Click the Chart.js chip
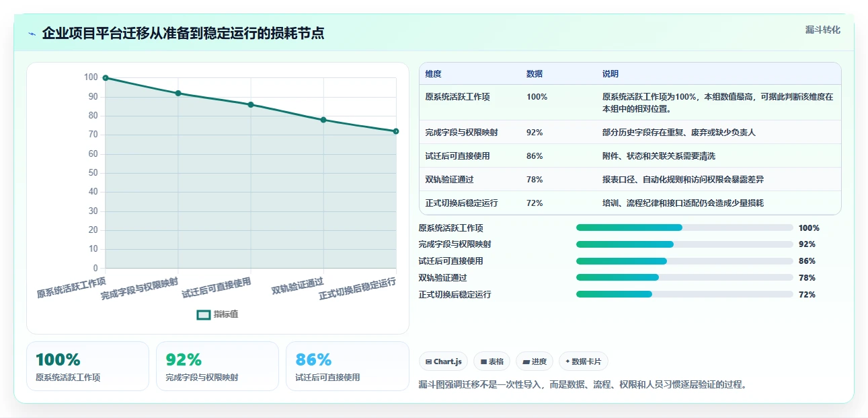Screen dimensions: 868x418 443,361
